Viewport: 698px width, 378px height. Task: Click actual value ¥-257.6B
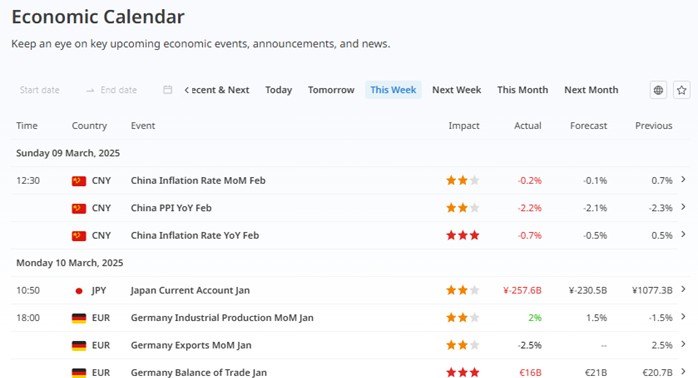coord(522,291)
